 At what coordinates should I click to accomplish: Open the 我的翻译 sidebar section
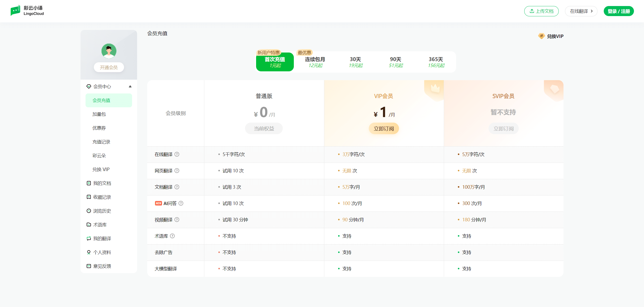tap(102, 238)
